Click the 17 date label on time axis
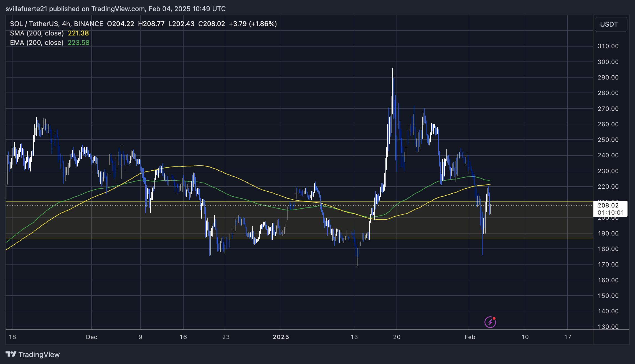 pos(568,337)
